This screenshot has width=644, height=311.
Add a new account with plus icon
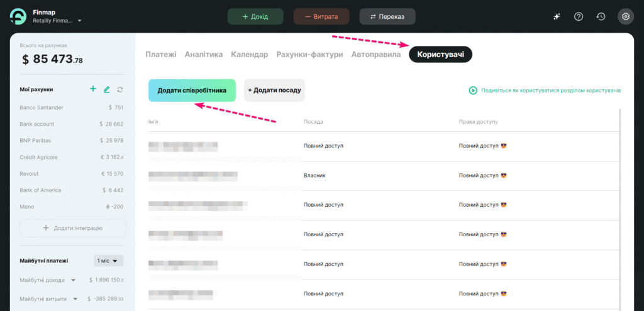click(x=93, y=89)
